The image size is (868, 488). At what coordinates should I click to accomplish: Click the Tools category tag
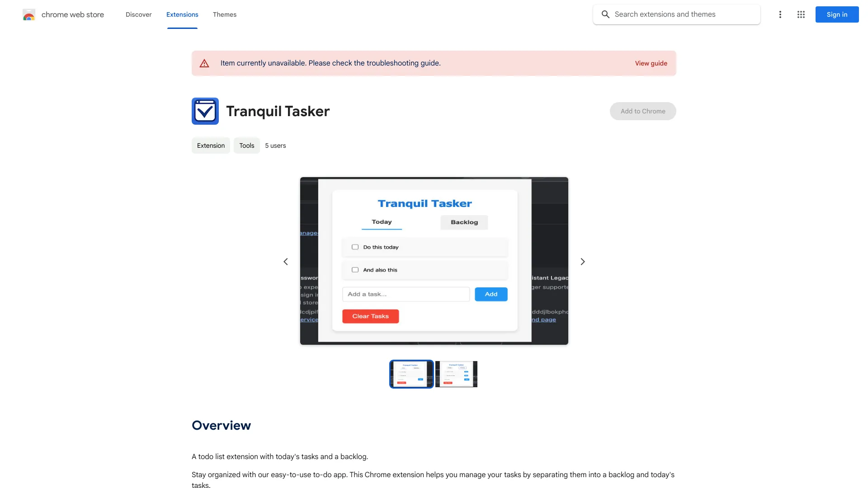[x=246, y=145]
